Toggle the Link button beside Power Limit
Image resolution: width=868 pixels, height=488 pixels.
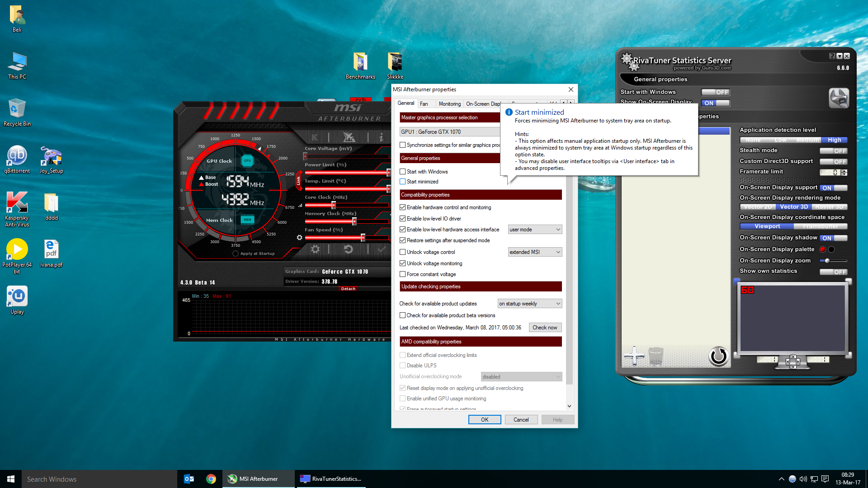coord(298,180)
